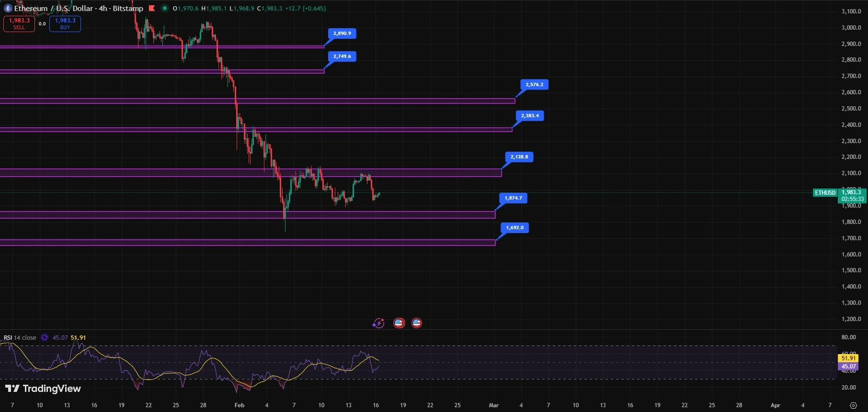This screenshot has height=412, width=868.
Task: Click the Feb label on time axis
Action: coord(240,405)
